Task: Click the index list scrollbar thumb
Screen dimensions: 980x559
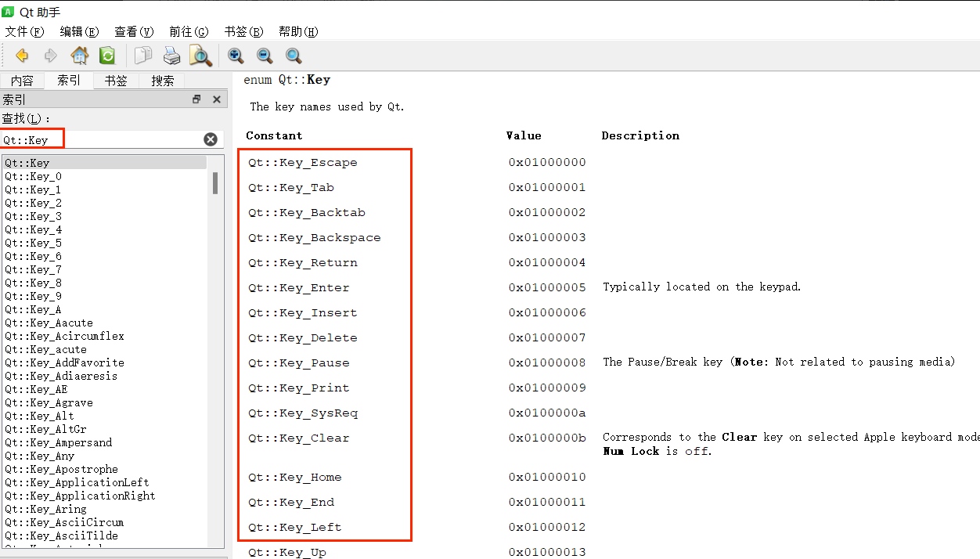Action: [x=215, y=182]
